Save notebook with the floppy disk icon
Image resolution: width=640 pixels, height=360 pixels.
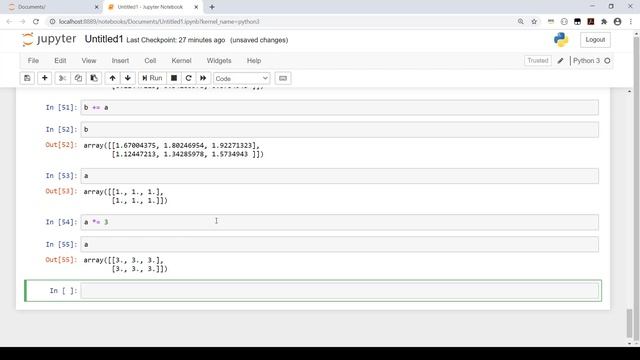tap(27, 78)
